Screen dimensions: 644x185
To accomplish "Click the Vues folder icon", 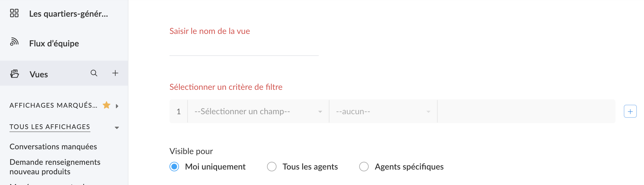I will coord(15,74).
